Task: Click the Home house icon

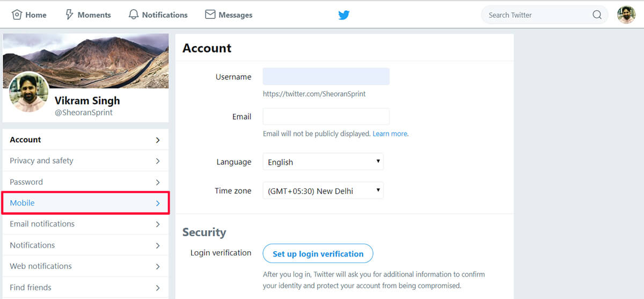Action: point(17,14)
